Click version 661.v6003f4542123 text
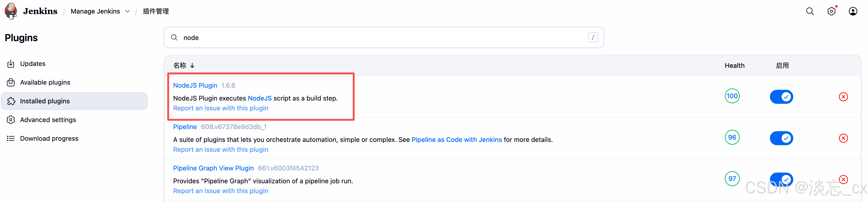This screenshot has width=868, height=202. (288, 168)
